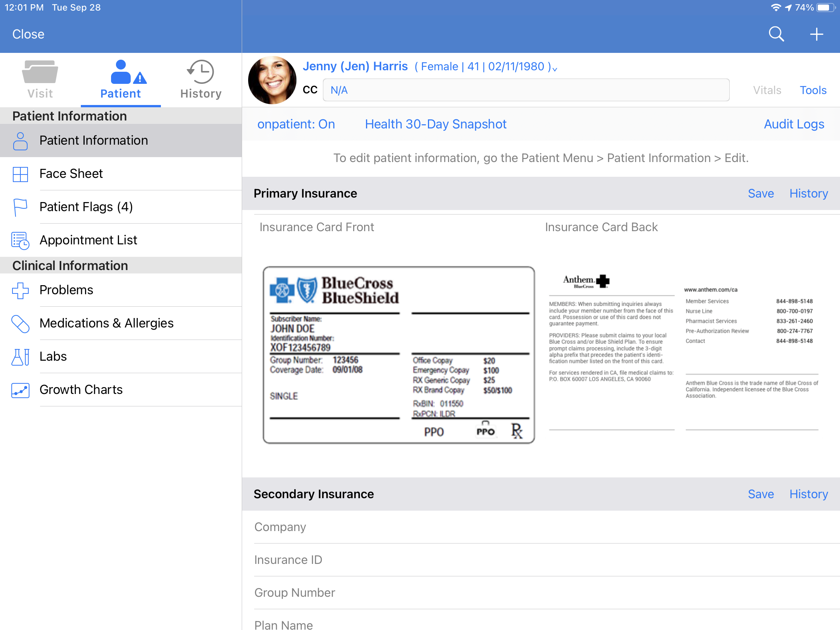Image resolution: width=840 pixels, height=630 pixels.
Task: Open Growth Charts
Action: tap(121, 390)
